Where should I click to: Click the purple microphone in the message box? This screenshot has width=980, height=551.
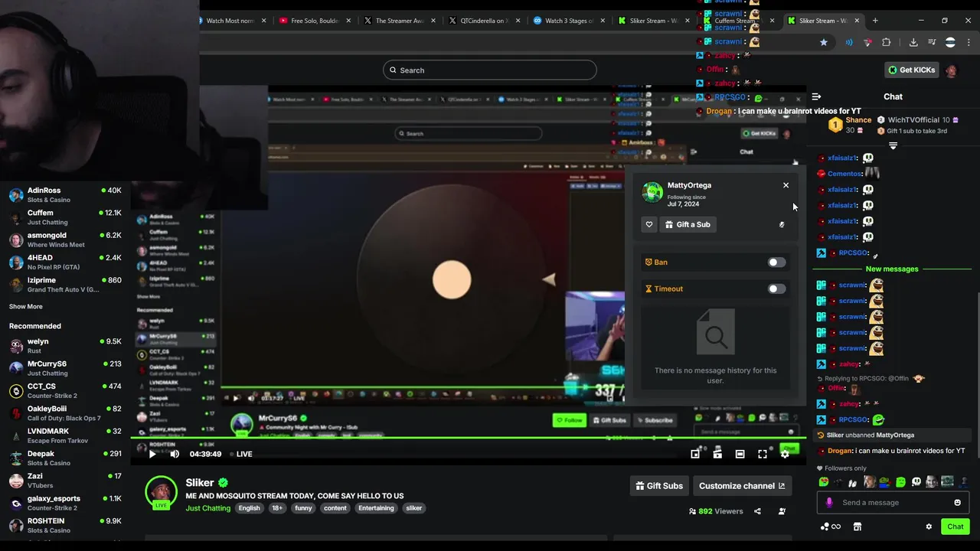[x=829, y=503]
